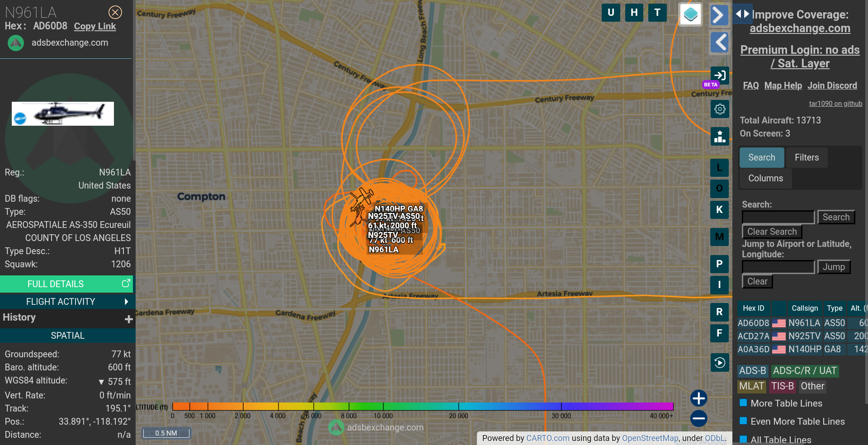Click the R map button
Viewport: 868px width, 445px height.
click(719, 312)
